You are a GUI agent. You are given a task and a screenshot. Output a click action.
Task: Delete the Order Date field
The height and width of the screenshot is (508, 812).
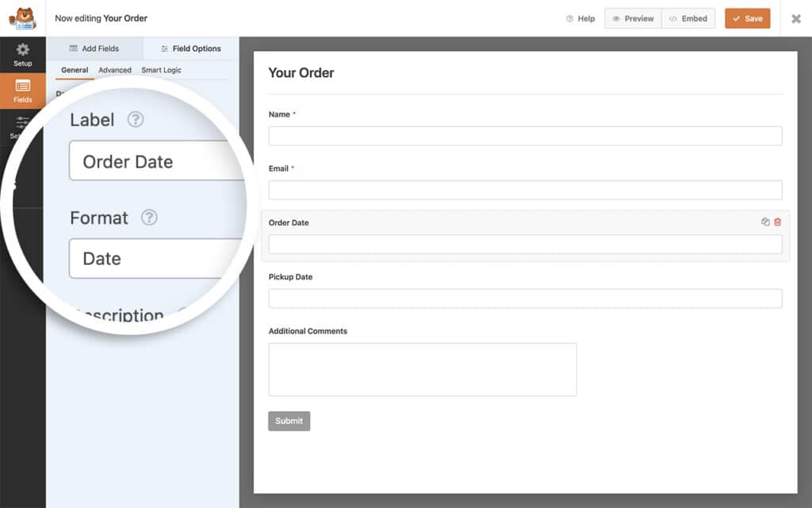tap(777, 222)
